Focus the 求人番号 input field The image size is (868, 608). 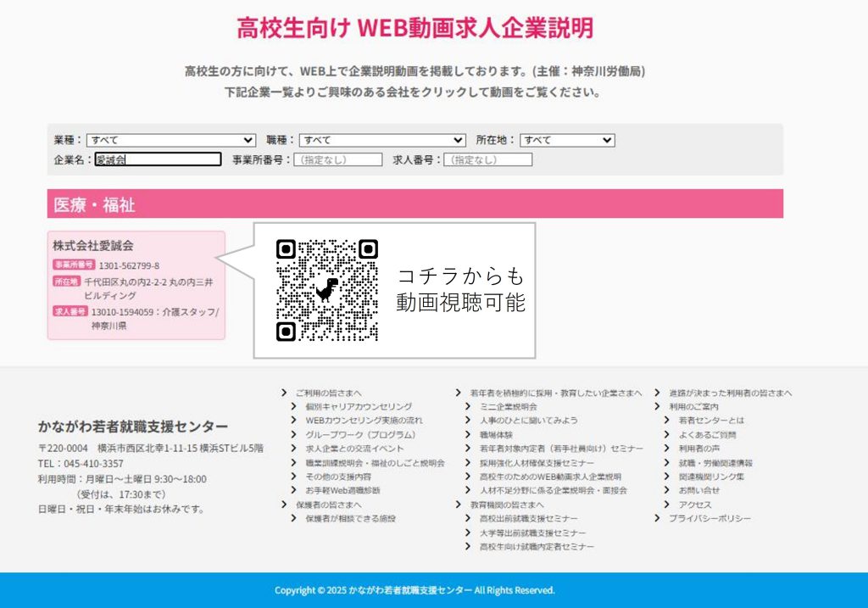click(487, 159)
